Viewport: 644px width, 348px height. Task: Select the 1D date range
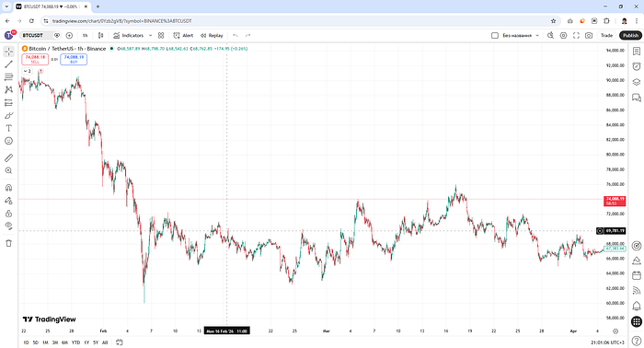click(26, 342)
